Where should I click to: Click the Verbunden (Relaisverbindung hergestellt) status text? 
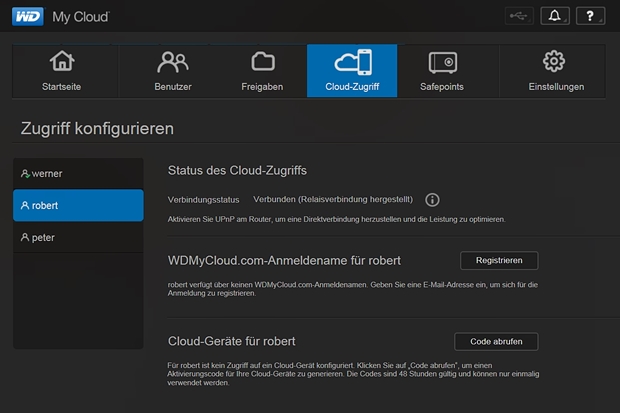click(x=333, y=199)
